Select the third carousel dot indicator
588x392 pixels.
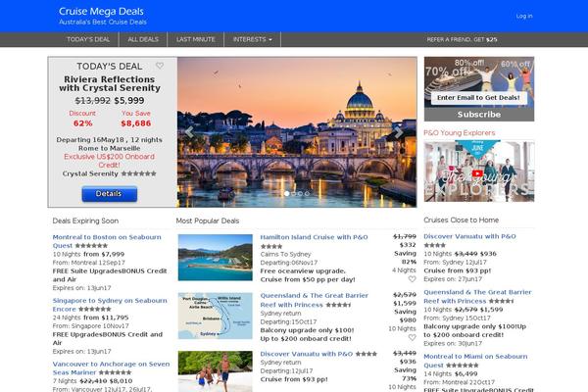(x=301, y=194)
